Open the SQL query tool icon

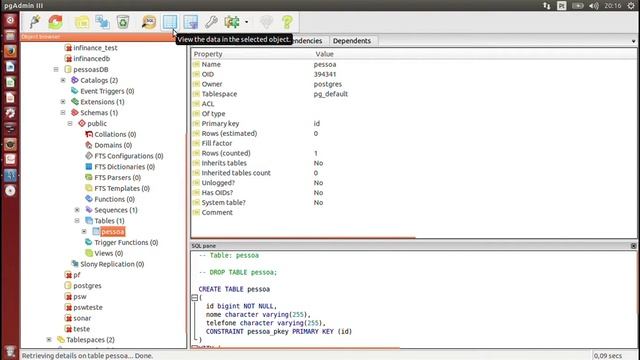point(149,22)
